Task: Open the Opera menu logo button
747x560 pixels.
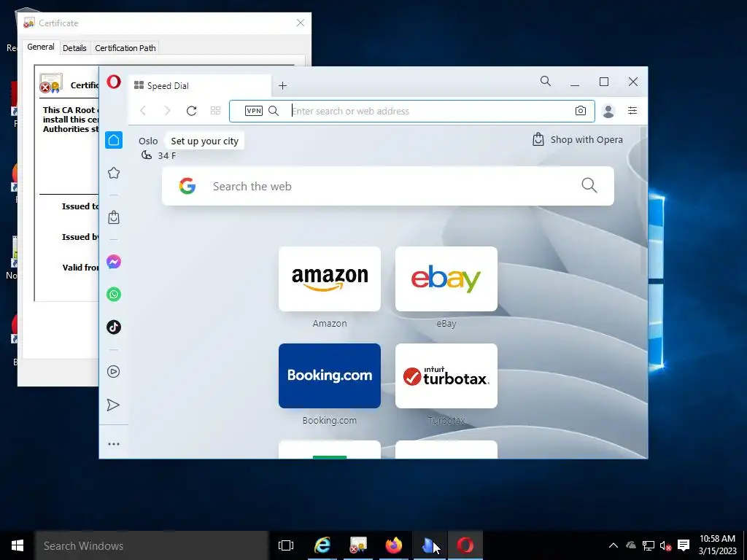Action: (114, 82)
